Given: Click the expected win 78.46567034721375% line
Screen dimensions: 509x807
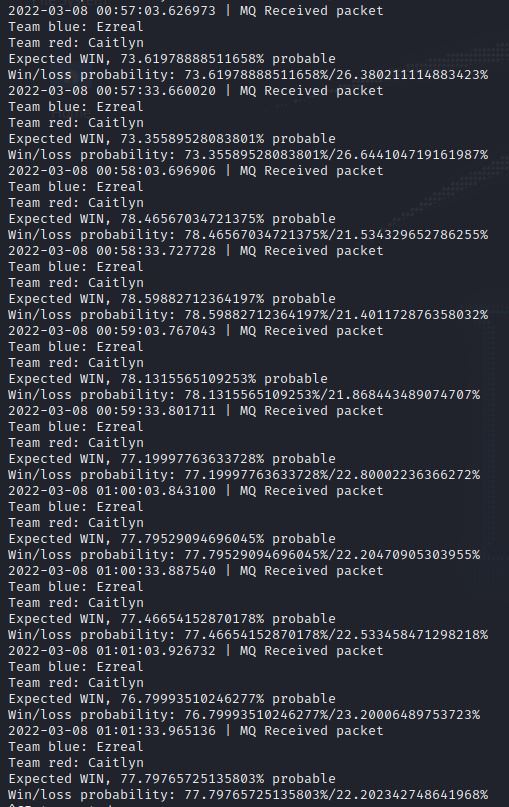Looking at the screenshot, I should (172, 219).
